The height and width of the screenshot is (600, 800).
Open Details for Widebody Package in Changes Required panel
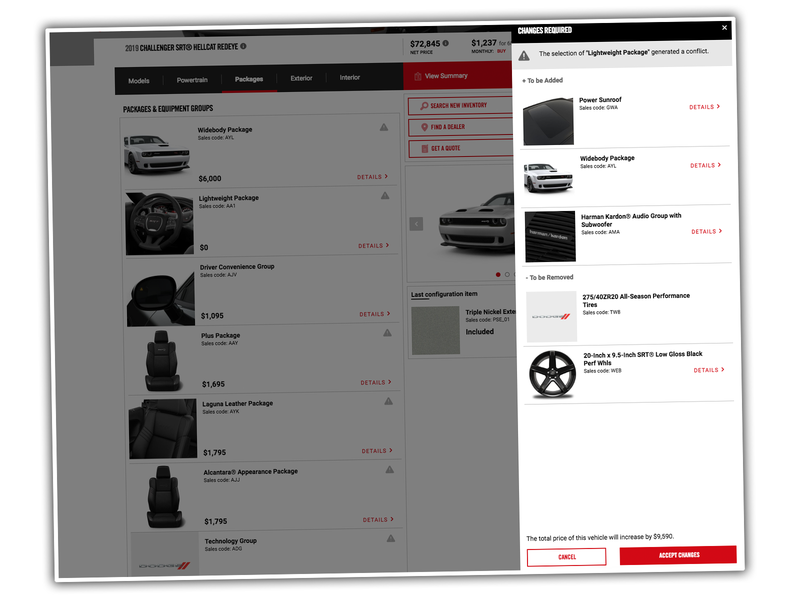(706, 165)
